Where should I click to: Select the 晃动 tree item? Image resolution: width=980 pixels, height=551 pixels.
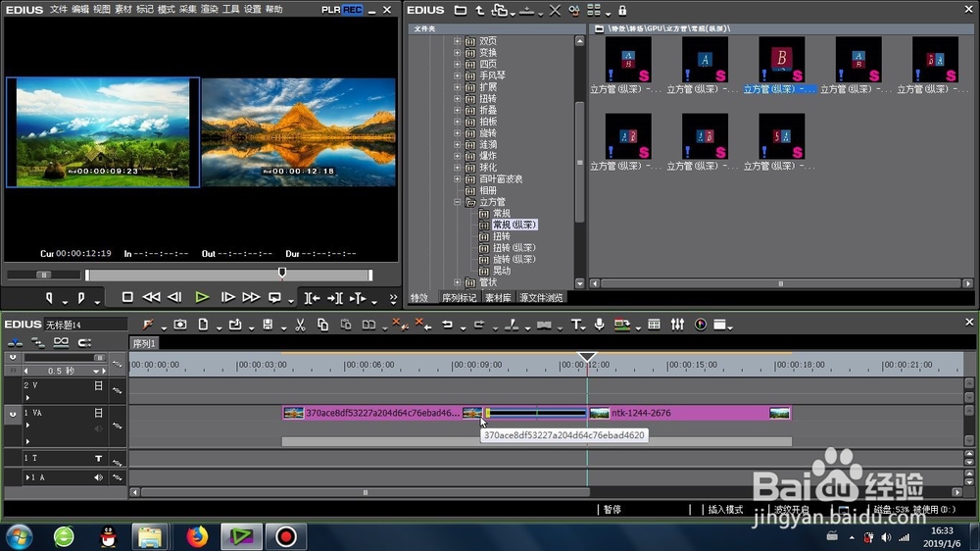(x=501, y=271)
